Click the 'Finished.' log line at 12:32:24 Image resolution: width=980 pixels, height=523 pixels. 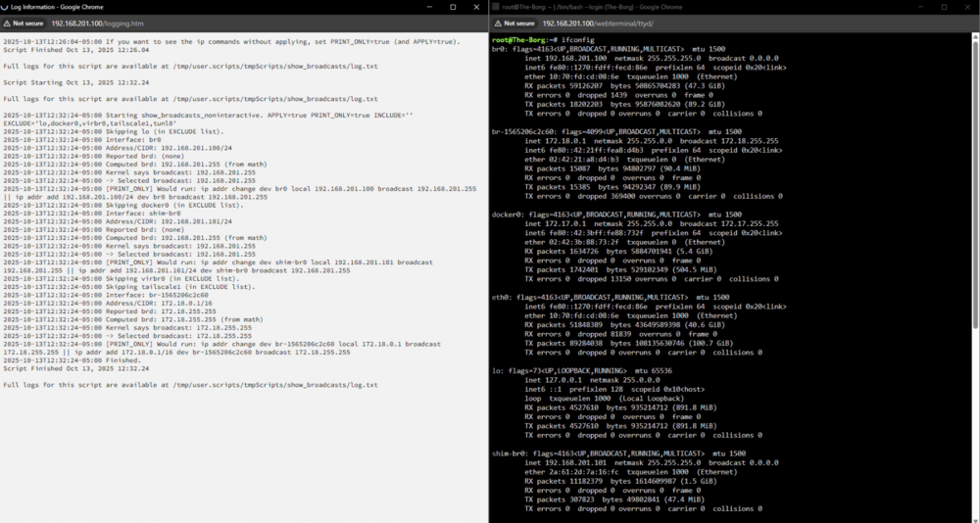click(x=72, y=360)
